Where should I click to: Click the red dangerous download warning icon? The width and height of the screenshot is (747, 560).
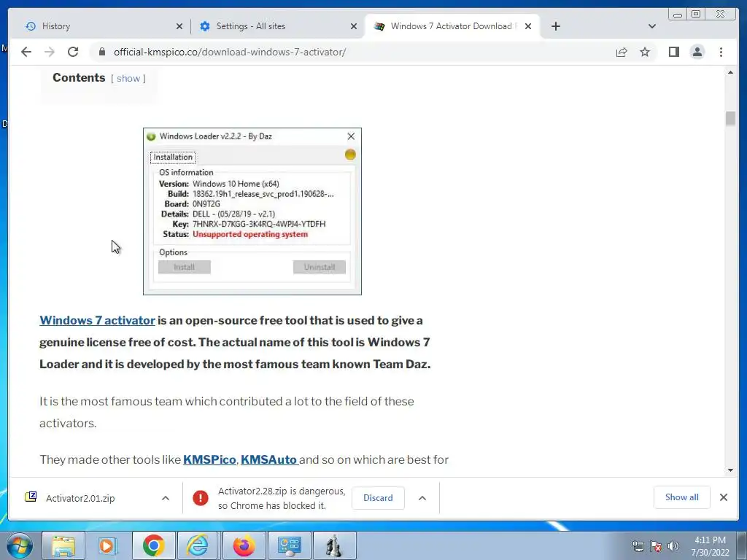(x=201, y=498)
